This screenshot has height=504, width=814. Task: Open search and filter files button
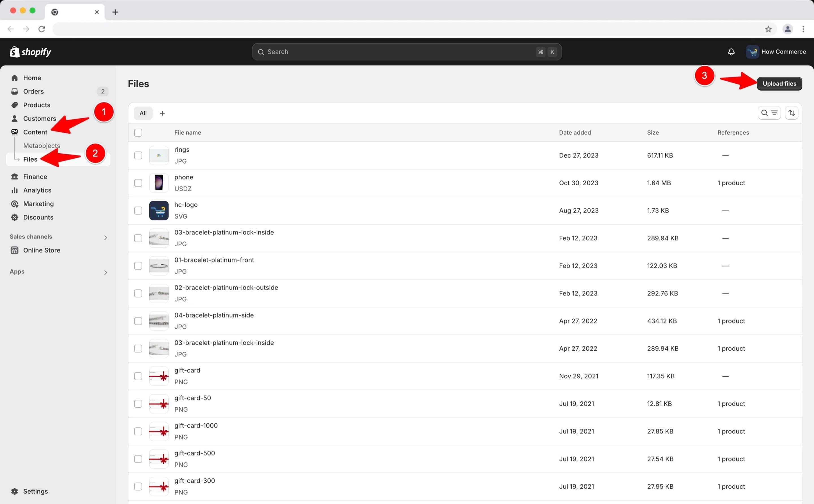pos(769,113)
